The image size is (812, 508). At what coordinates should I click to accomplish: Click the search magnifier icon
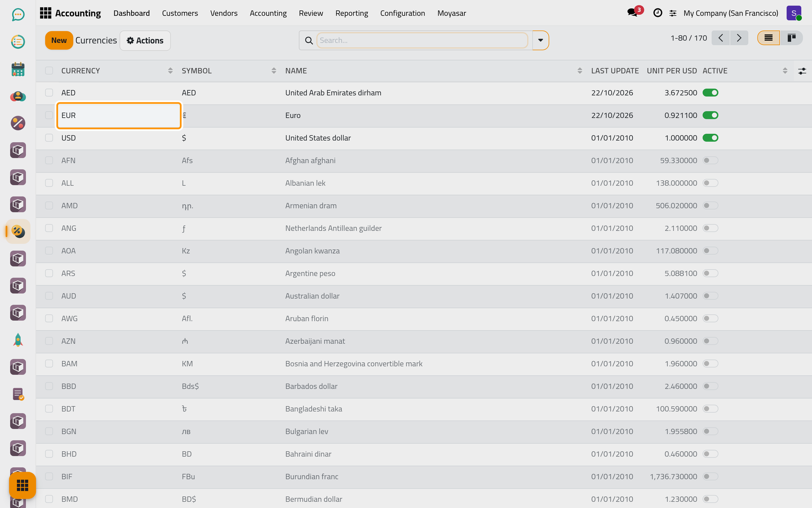(x=309, y=41)
